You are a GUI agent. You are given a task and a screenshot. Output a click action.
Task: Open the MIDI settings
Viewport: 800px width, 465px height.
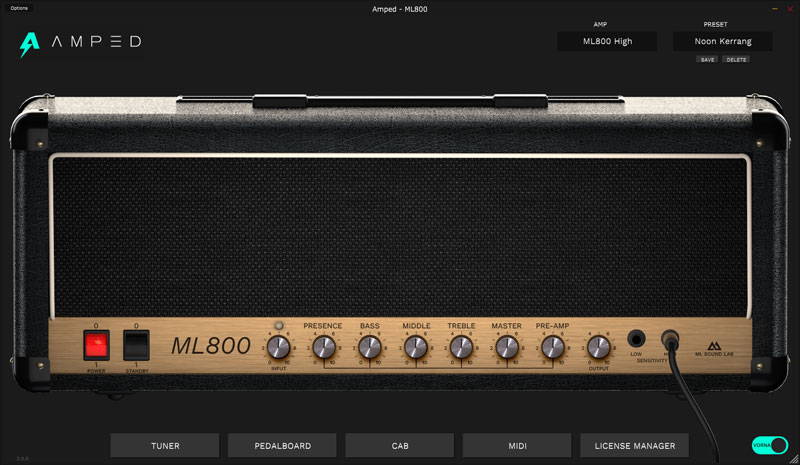point(517,446)
